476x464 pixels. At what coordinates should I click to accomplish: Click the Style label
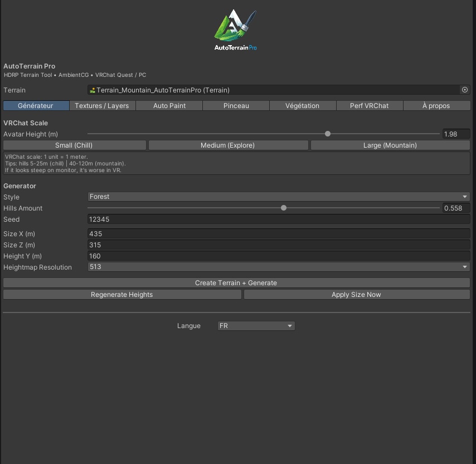pyautogui.click(x=12, y=197)
